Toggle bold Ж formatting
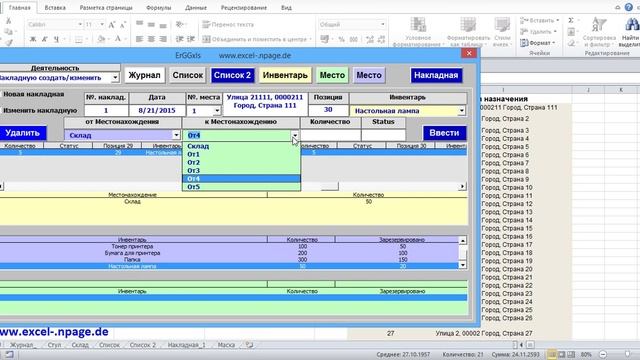Screen dimensions: 640x360 (x=33, y=39)
